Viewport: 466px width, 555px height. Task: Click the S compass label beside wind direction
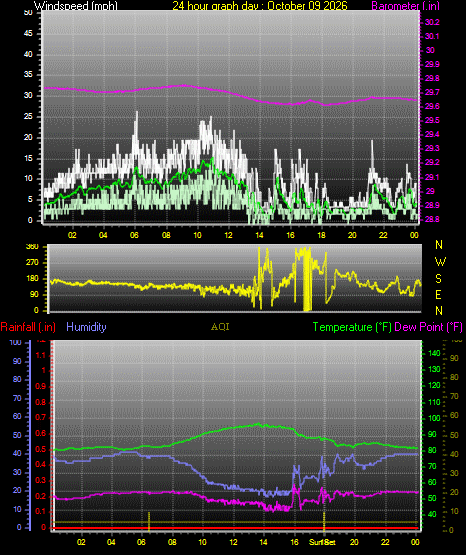coord(438,279)
